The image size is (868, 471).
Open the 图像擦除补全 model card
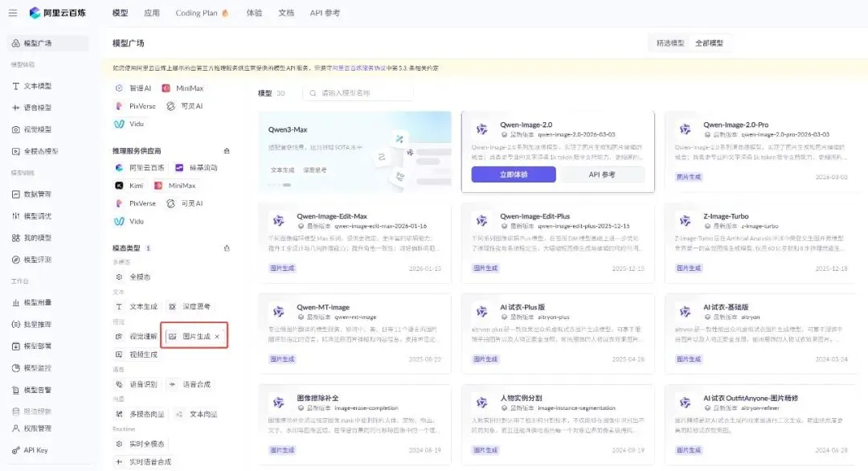pyautogui.click(x=355, y=424)
